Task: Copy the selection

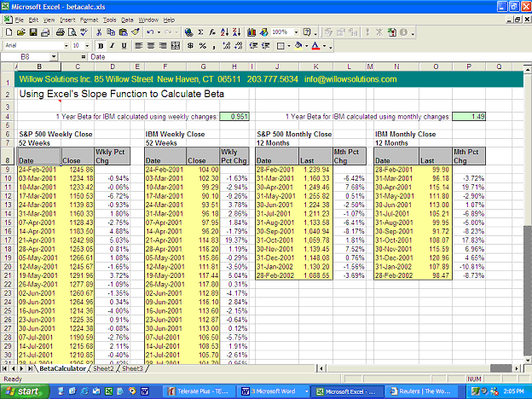Action: click(111, 32)
